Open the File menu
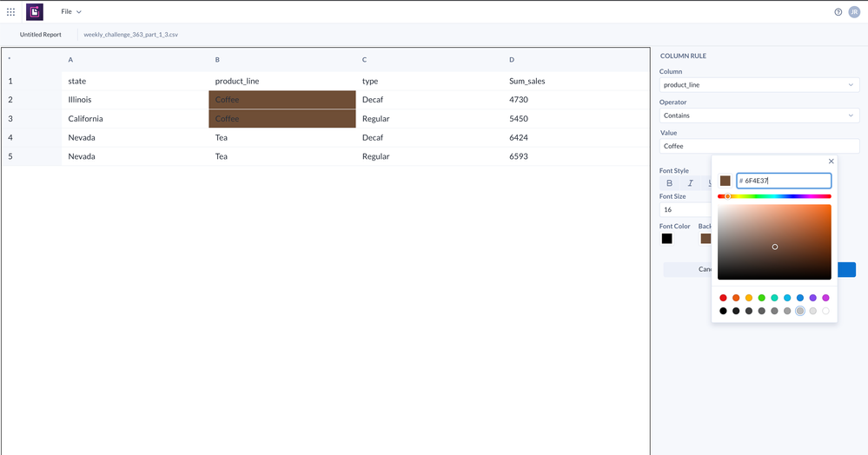This screenshot has width=868, height=455. pyautogui.click(x=71, y=11)
